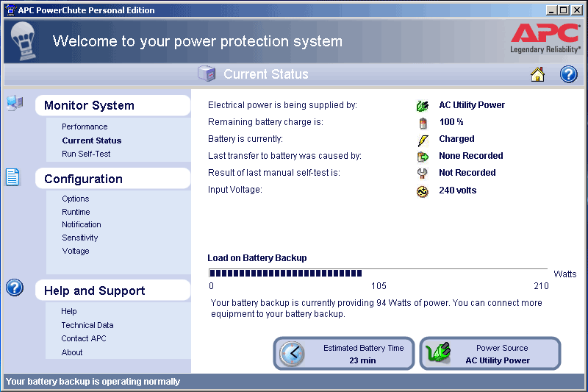Click the battery charge status icon

(x=422, y=123)
